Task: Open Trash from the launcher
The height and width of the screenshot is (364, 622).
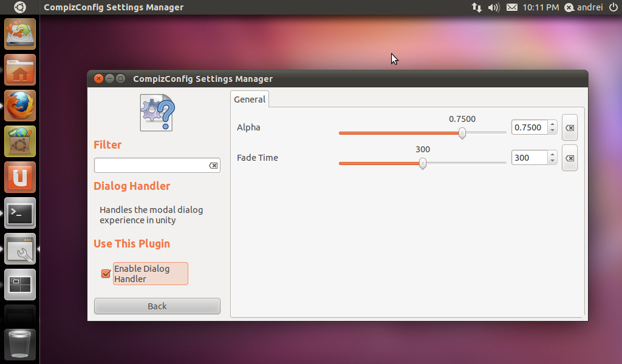Action: pyautogui.click(x=20, y=344)
